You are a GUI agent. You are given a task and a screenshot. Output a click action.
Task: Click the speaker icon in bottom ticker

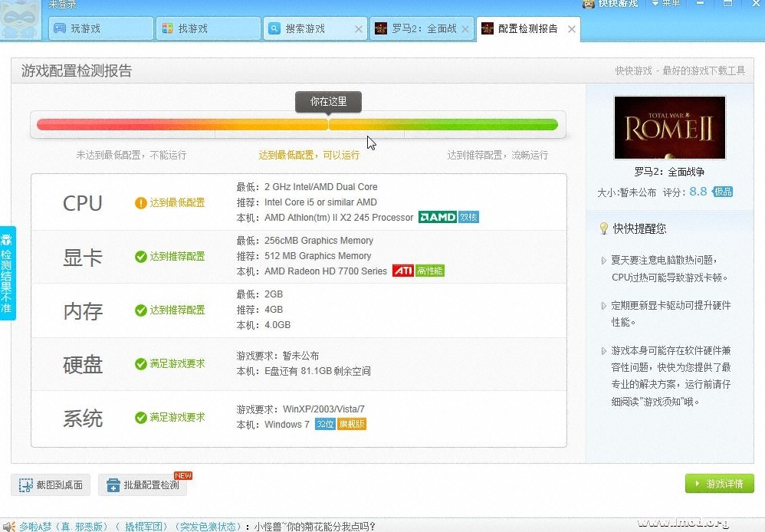[x=9, y=526]
